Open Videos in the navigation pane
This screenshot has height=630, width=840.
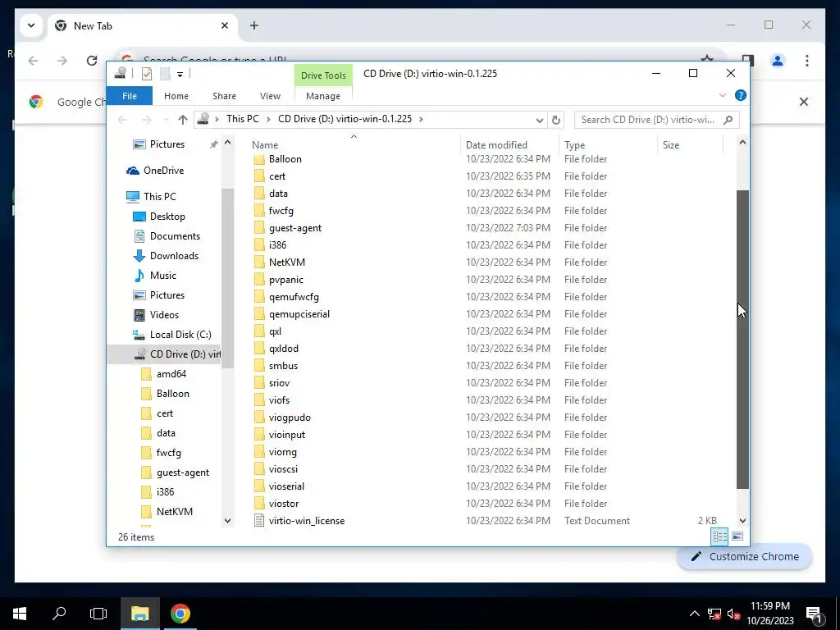[x=164, y=315]
